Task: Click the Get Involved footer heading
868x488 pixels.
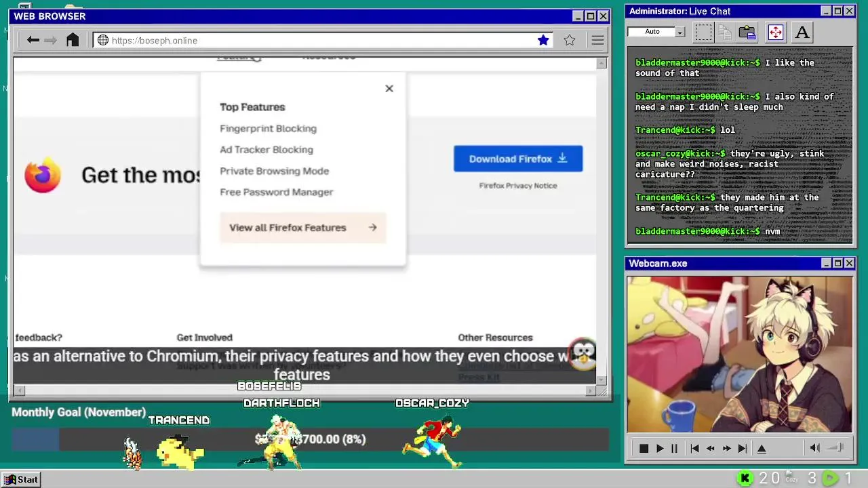Action: coord(204,337)
